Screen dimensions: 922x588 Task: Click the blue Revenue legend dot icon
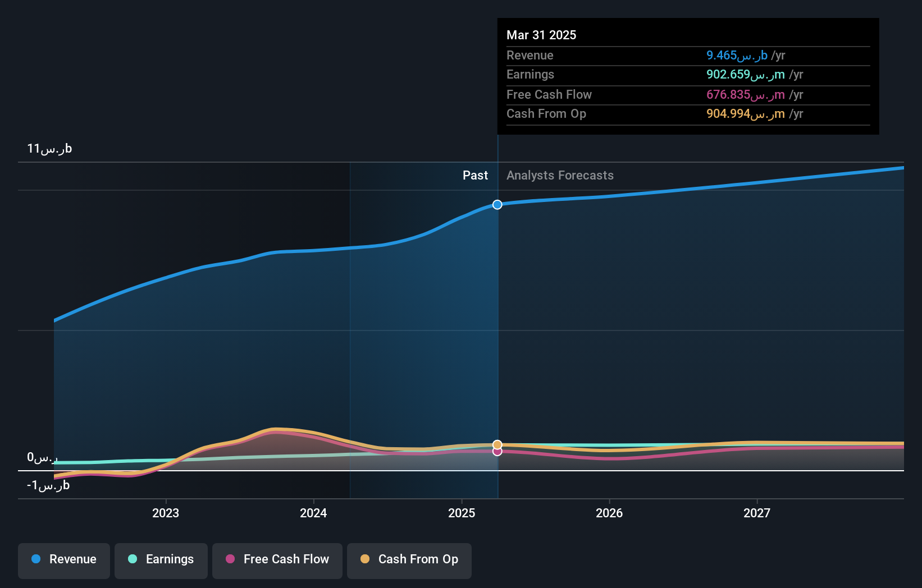(x=36, y=560)
